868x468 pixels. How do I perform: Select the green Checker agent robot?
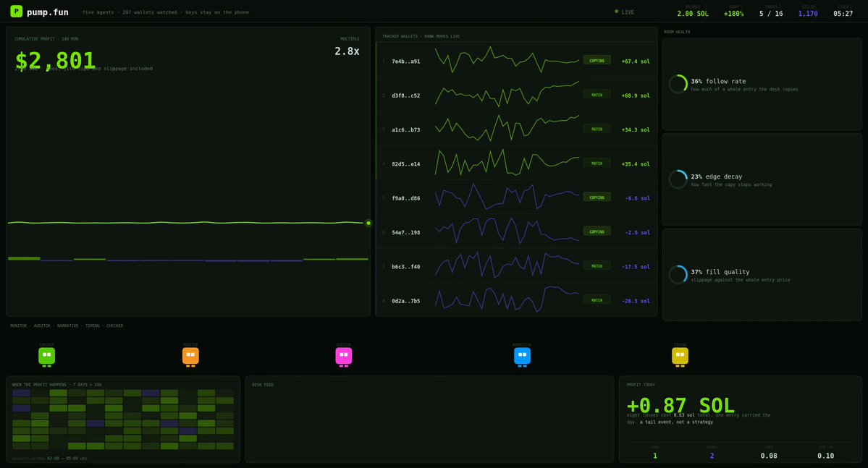(46, 357)
